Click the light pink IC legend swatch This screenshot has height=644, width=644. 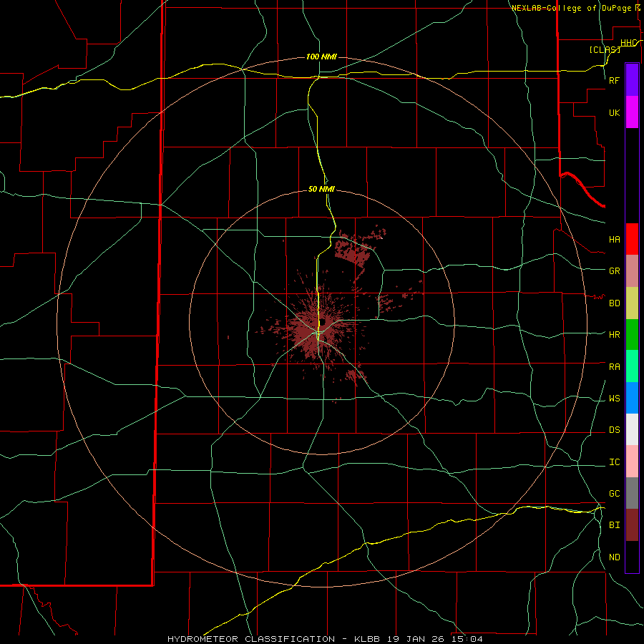tap(632, 462)
